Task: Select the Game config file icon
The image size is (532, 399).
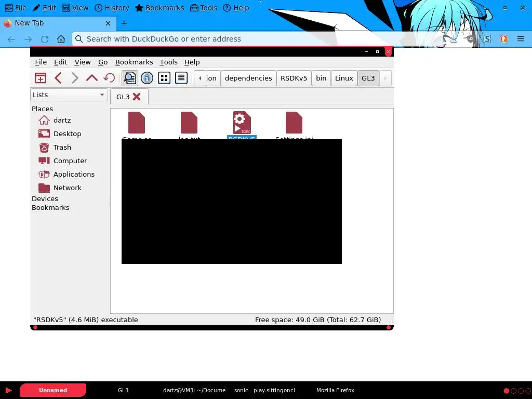Action: coord(137,123)
